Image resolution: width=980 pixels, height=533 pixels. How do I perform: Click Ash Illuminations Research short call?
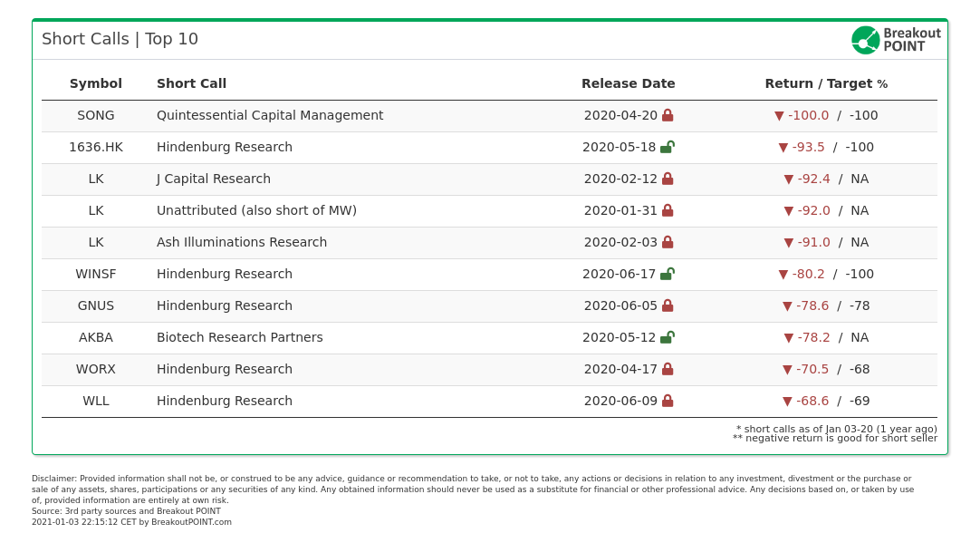242,242
